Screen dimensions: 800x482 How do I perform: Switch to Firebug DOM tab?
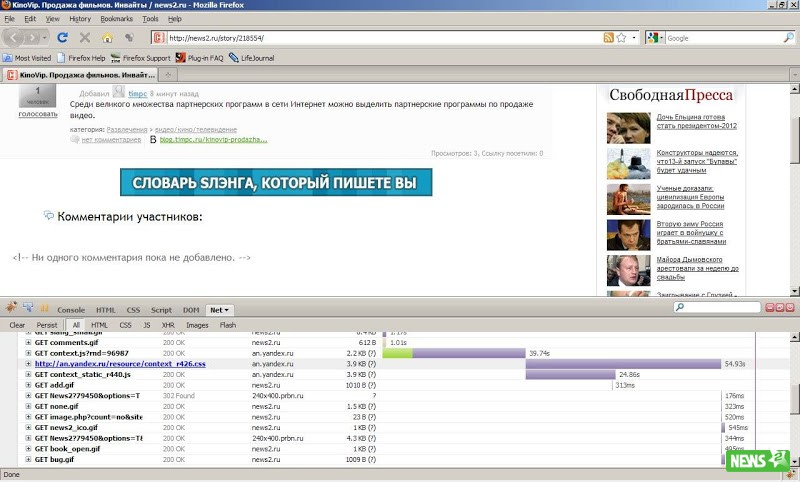coord(191,310)
